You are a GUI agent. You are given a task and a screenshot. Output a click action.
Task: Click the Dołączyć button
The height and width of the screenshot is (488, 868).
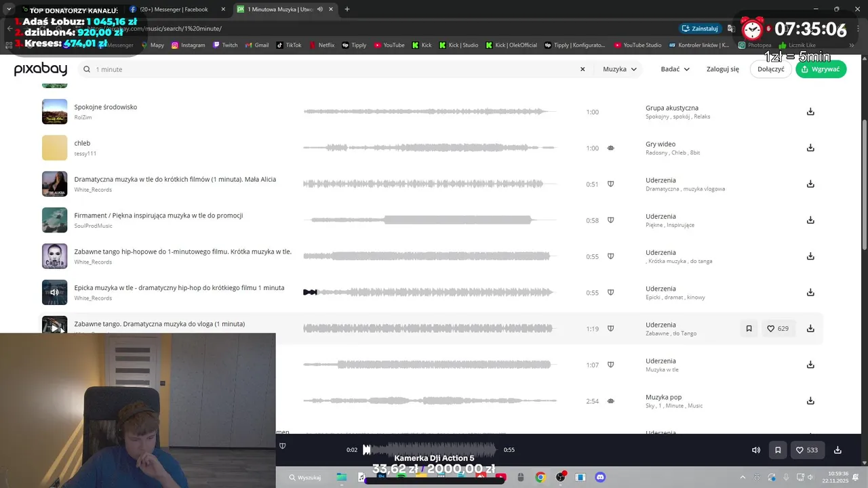(x=771, y=69)
